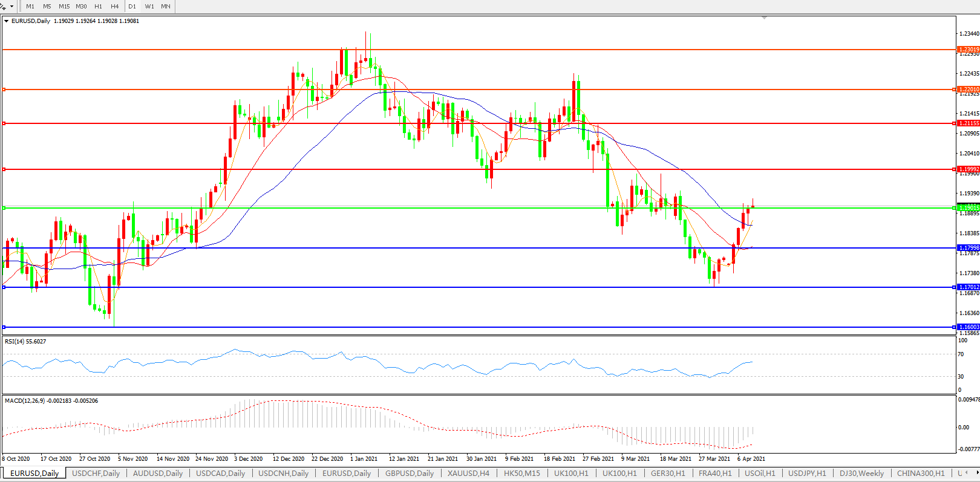The image size is (980, 482).
Task: Click the left handle of the 1.19992 line
Action: pyautogui.click(x=4, y=169)
